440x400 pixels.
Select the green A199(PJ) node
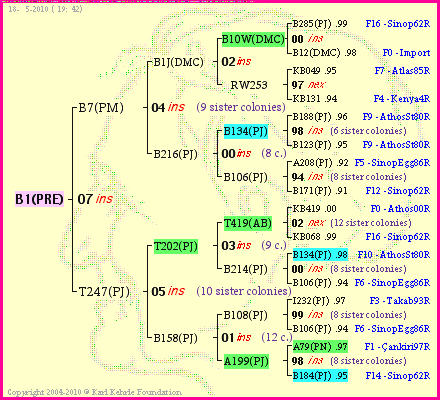(246, 361)
